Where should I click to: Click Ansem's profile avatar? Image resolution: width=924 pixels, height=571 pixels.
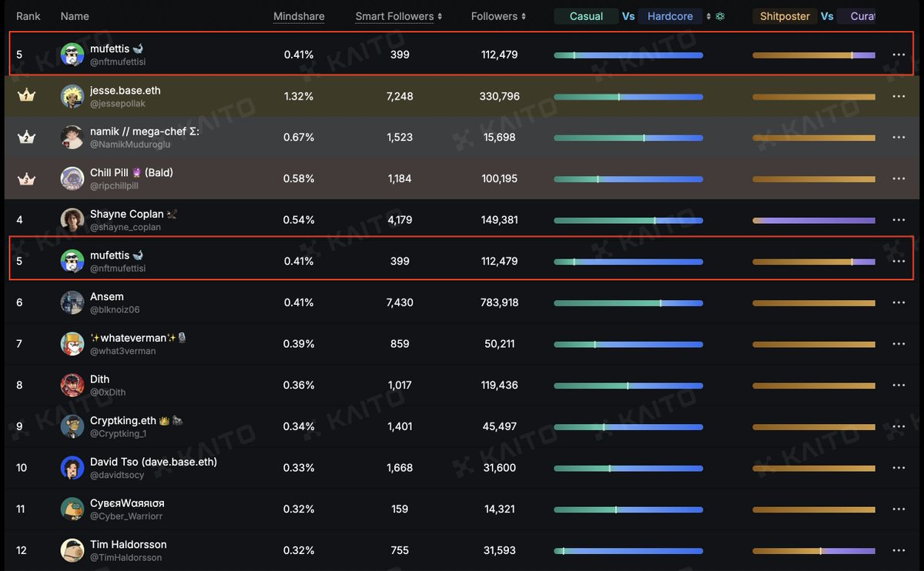pos(72,302)
